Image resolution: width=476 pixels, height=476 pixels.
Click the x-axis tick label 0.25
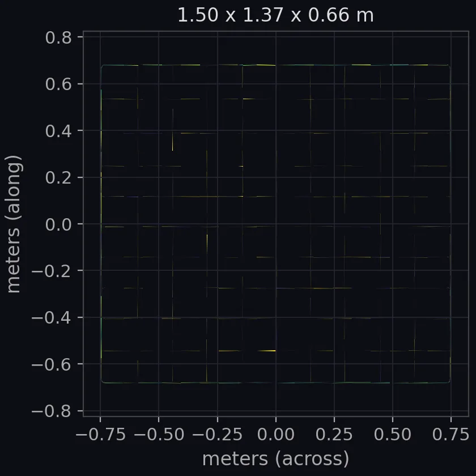[334, 434]
